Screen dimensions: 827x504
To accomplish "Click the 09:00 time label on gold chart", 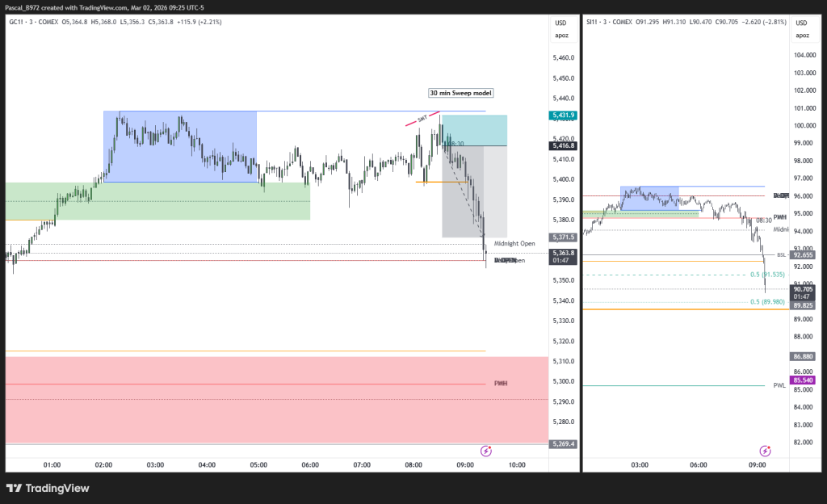I will click(x=465, y=464).
